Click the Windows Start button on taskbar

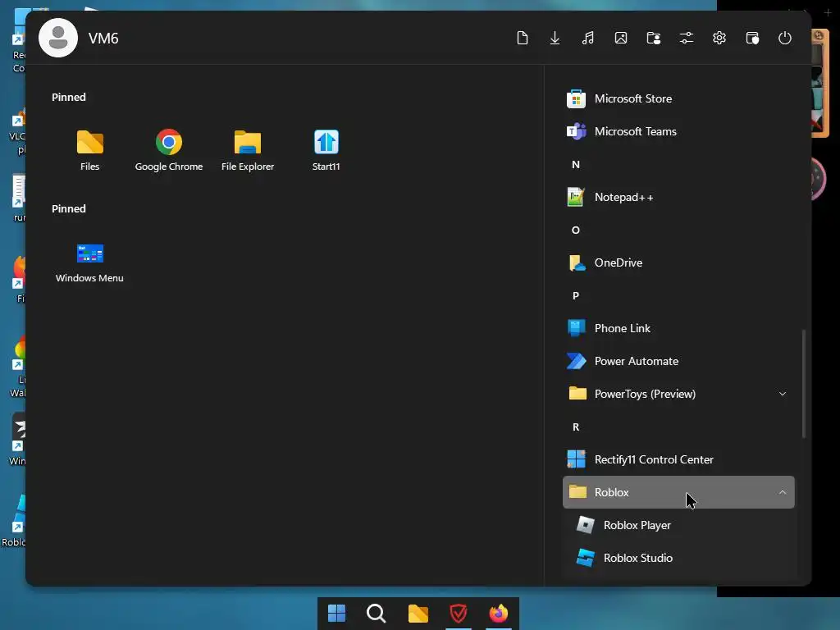336,613
